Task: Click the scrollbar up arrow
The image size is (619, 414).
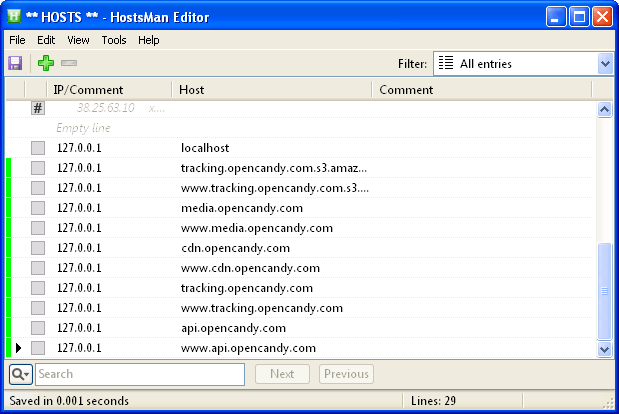Action: click(604, 109)
